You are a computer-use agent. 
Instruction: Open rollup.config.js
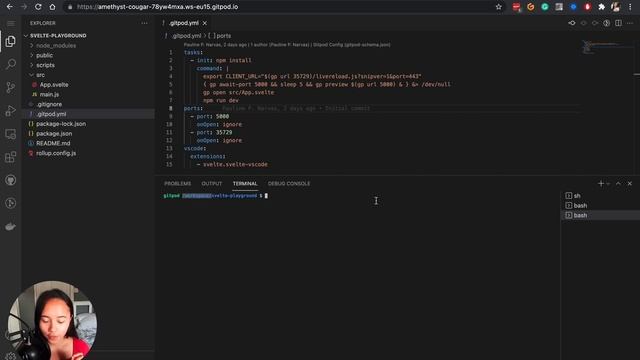pyautogui.click(x=89, y=153)
